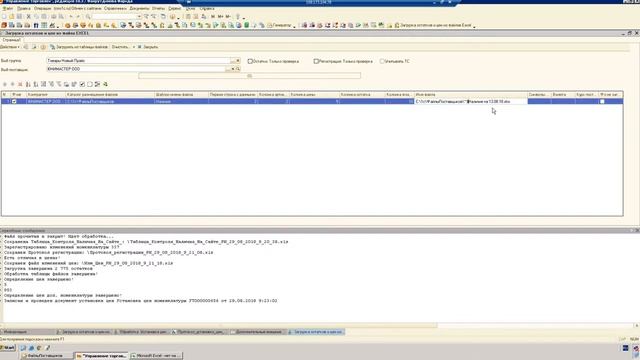Click the Cut scissors icon in main toolbar
The width and height of the screenshot is (640, 360).
tap(29, 16)
